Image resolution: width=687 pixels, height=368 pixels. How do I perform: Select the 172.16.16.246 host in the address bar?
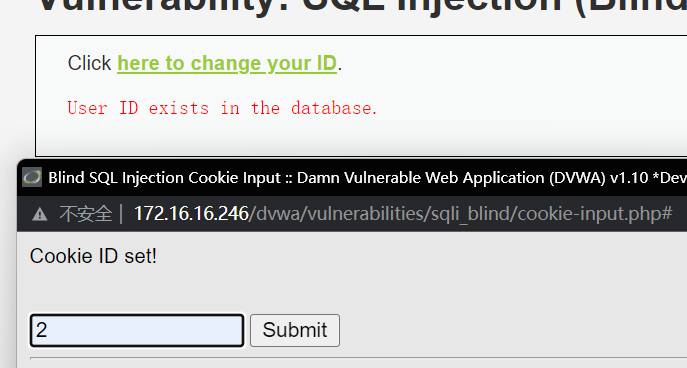(x=191, y=214)
